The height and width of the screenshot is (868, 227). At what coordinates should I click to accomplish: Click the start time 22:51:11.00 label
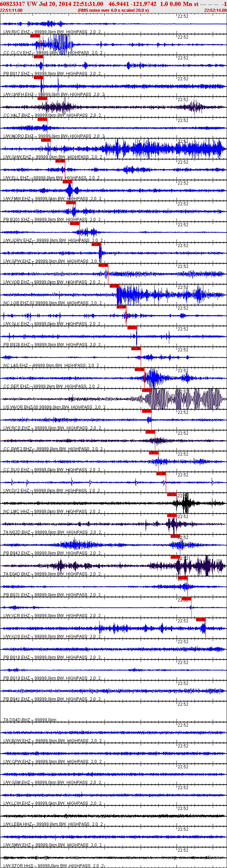coord(11,10)
